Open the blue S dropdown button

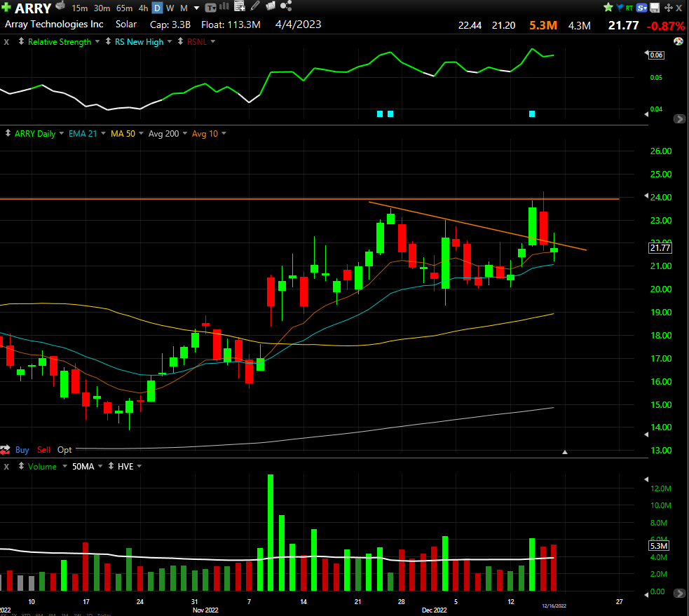click(642, 8)
